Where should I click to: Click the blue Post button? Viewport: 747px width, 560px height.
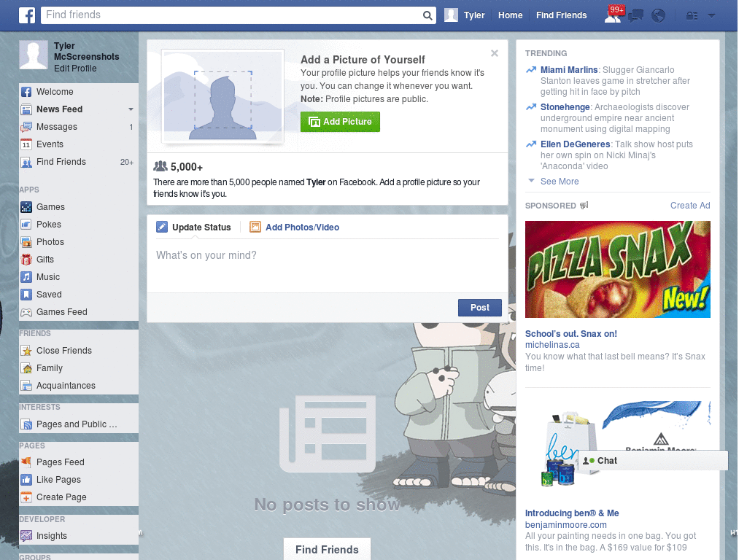(480, 308)
